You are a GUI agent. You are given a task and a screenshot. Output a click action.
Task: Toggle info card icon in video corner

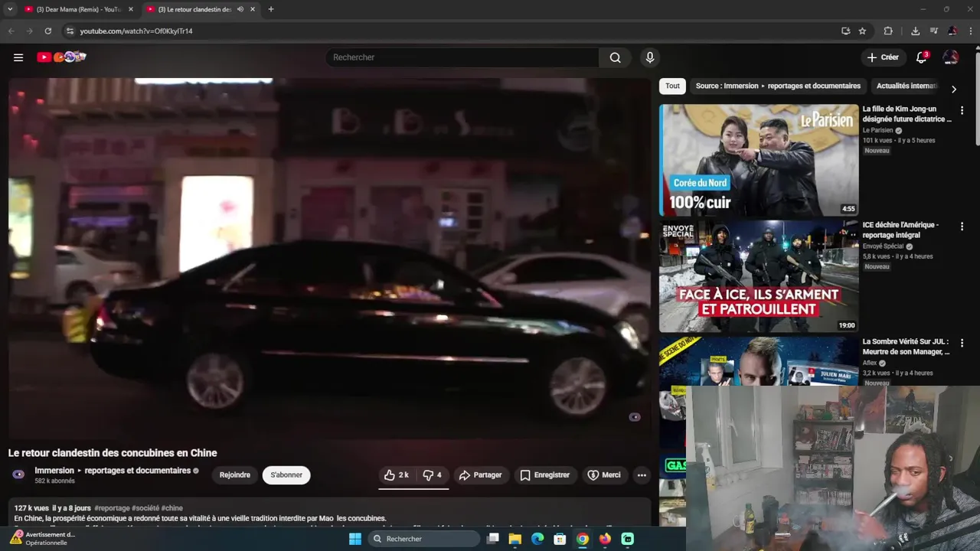[635, 417]
